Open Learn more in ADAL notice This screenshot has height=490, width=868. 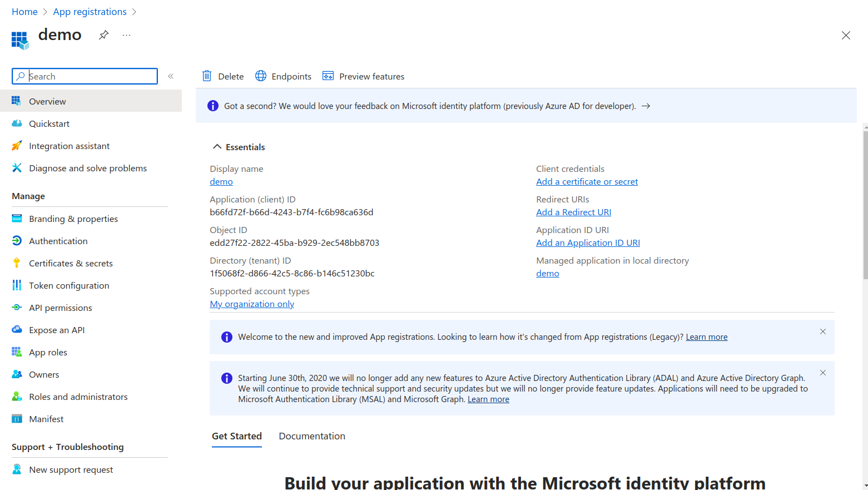(x=488, y=399)
